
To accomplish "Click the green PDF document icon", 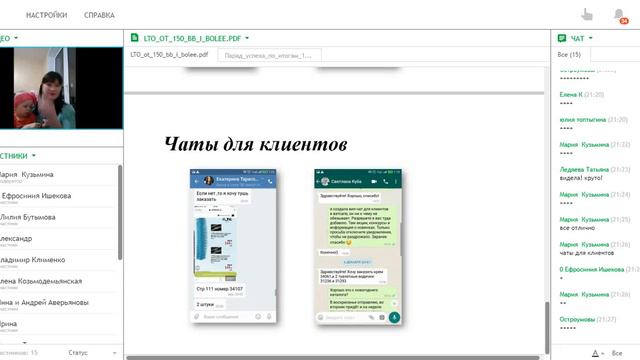I will click(x=134, y=38).
